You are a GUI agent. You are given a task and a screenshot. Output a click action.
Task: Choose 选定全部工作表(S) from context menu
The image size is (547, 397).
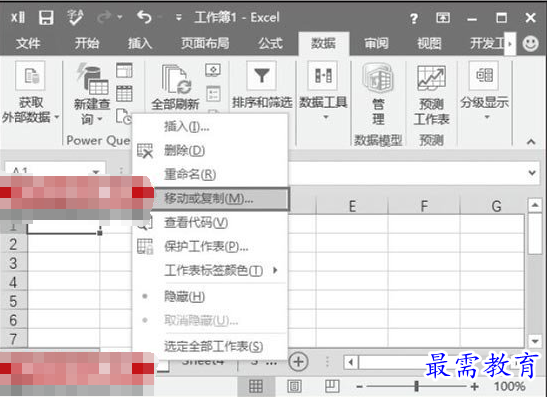(210, 346)
